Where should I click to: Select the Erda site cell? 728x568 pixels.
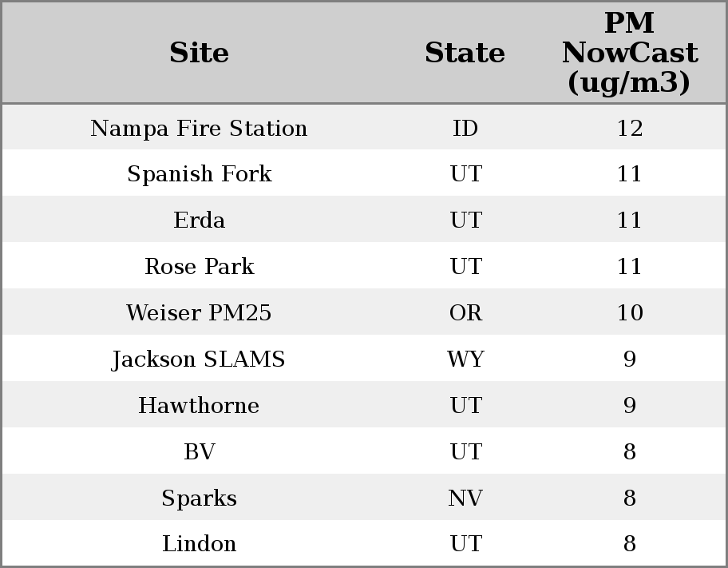point(199,220)
